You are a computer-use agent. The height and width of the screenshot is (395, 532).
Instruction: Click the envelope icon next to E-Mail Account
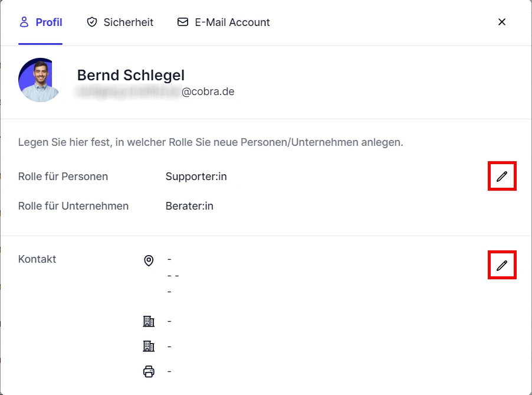[182, 21]
